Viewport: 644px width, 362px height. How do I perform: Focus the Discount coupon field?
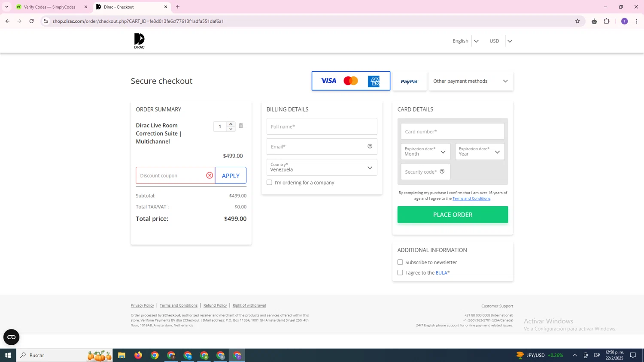click(175, 175)
